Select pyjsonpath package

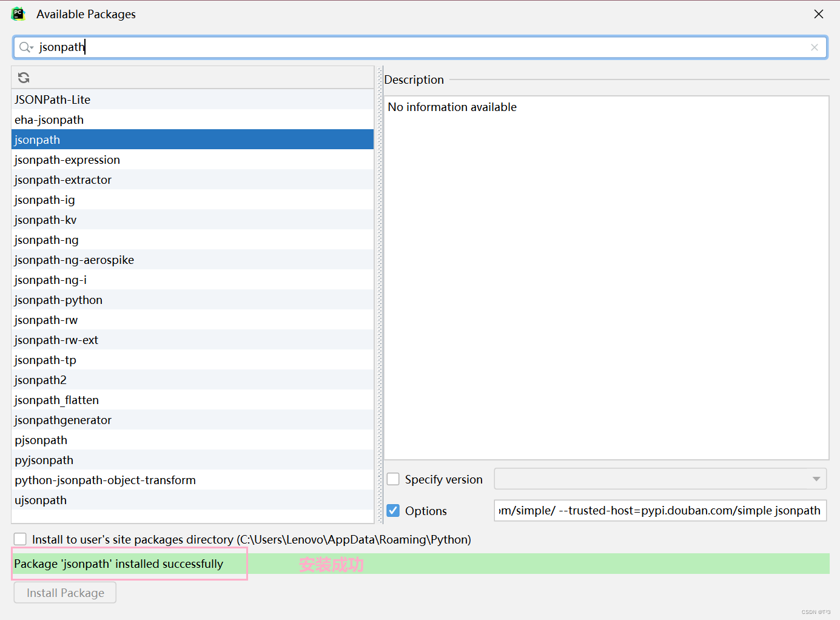tap(192, 460)
